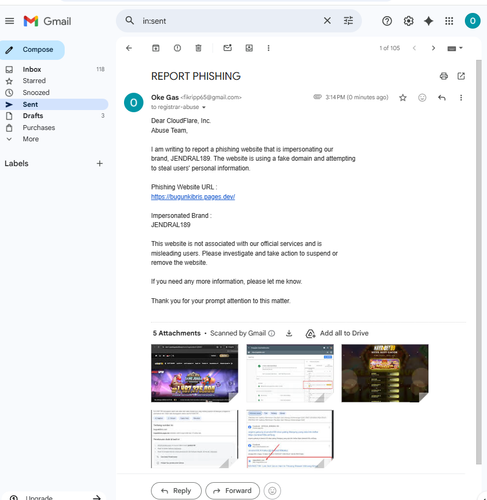Click the Scanned by Gmail info icon
This screenshot has height=500, width=487.
click(x=272, y=333)
